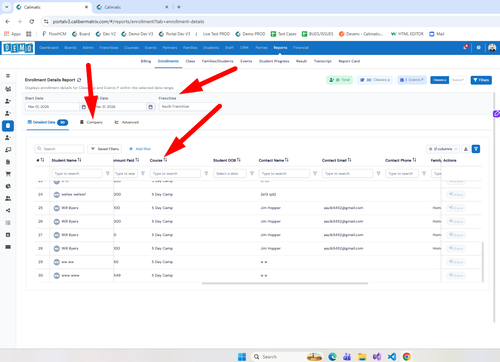Viewport: 500px width, 362px height.
Task: Open the End Date calendar picker
Action: pyautogui.click(x=150, y=107)
